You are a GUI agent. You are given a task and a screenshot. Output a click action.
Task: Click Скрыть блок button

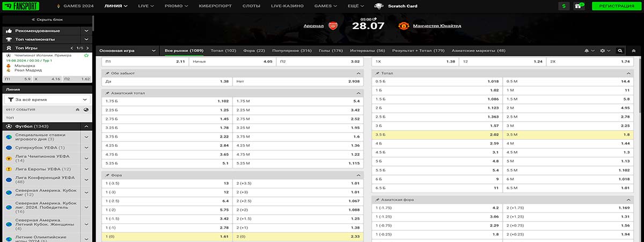click(47, 19)
